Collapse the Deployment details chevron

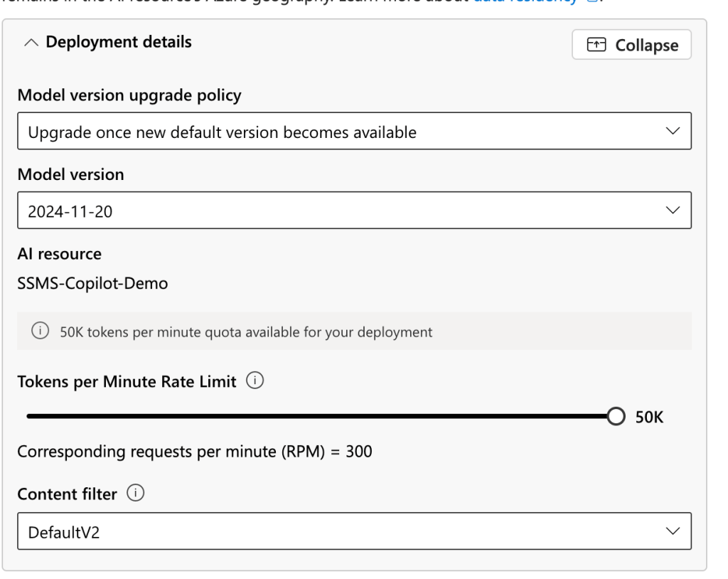pos(31,43)
